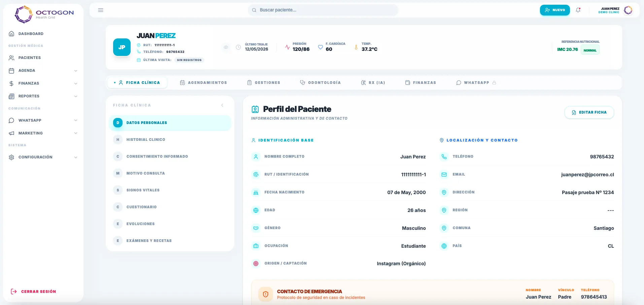This screenshot has width=644, height=305.
Task: Expand the Reportes sidebar menu
Action: tap(43, 96)
